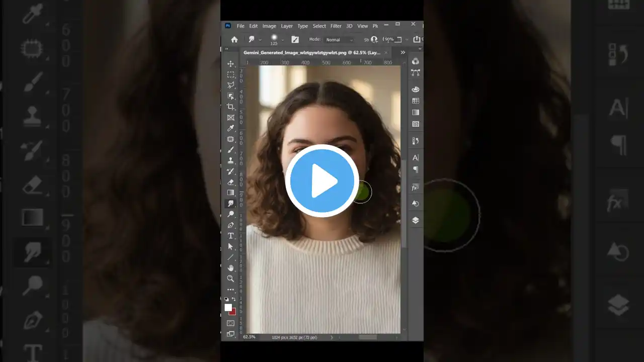The height and width of the screenshot is (362, 644).
Task: Select the Eyedropper tool
Action: click(x=230, y=128)
